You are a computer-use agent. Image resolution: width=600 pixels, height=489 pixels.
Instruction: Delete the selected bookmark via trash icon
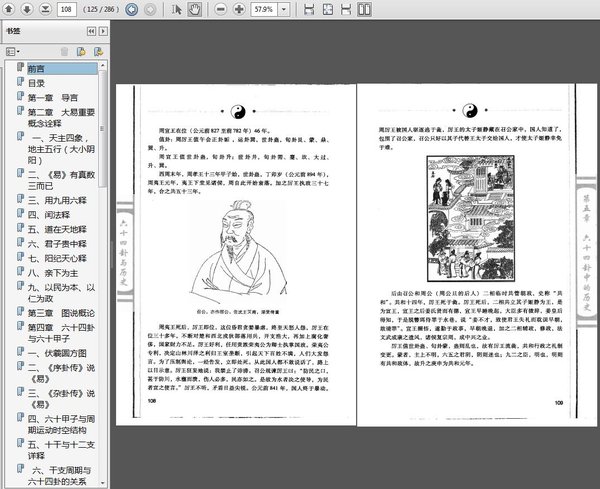[x=64, y=51]
